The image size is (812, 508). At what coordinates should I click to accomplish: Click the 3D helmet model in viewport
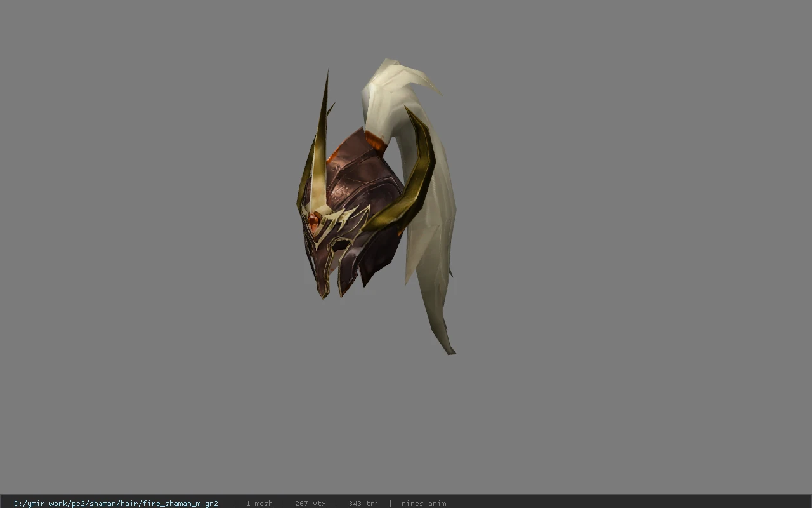coord(376,206)
